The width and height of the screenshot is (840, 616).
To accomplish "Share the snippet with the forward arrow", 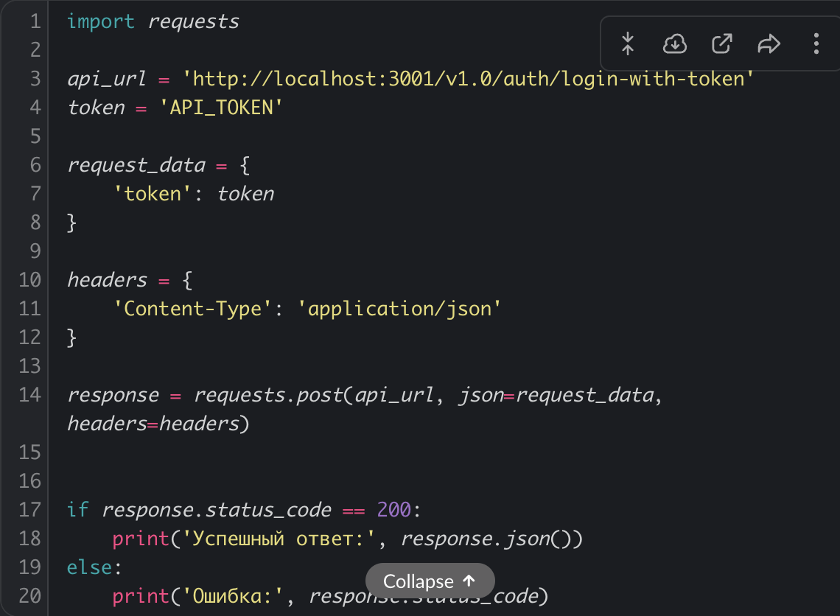I will 769,44.
